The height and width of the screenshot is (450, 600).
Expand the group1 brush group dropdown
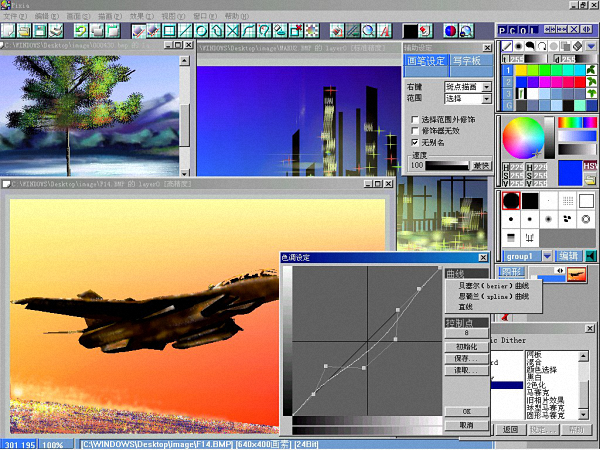(549, 257)
